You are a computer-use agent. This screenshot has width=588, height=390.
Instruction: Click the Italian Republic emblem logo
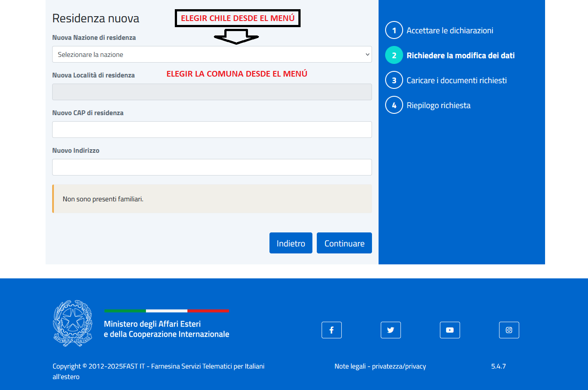coord(73,323)
